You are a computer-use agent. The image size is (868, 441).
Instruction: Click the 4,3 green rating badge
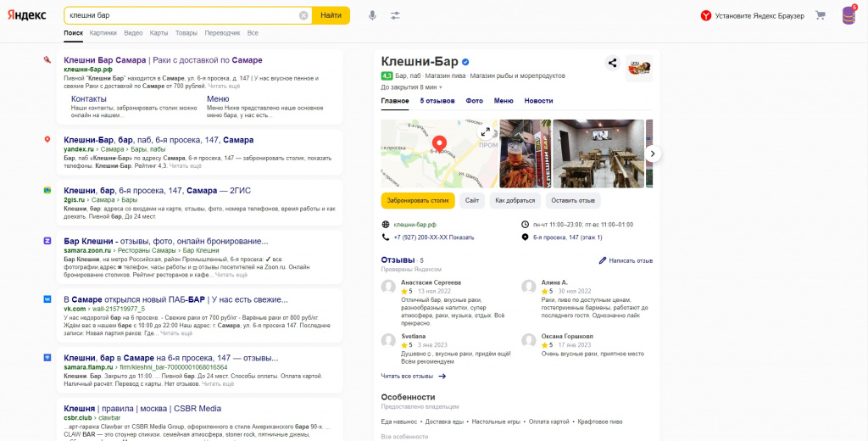[x=387, y=75]
